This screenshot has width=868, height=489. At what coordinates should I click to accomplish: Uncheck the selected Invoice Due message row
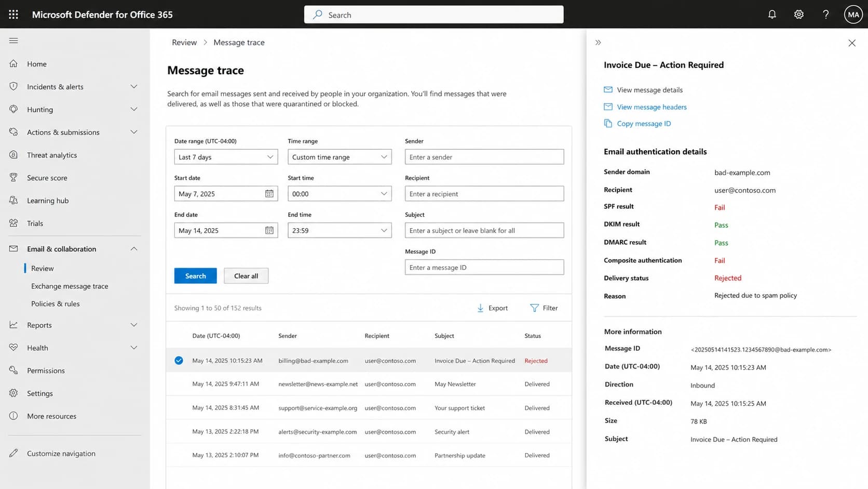179,361
